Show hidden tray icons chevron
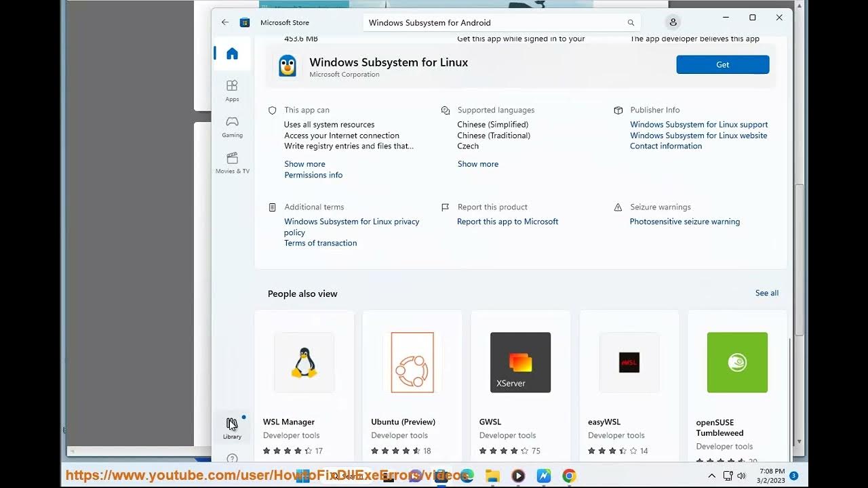This screenshot has height=488, width=868. (711, 476)
